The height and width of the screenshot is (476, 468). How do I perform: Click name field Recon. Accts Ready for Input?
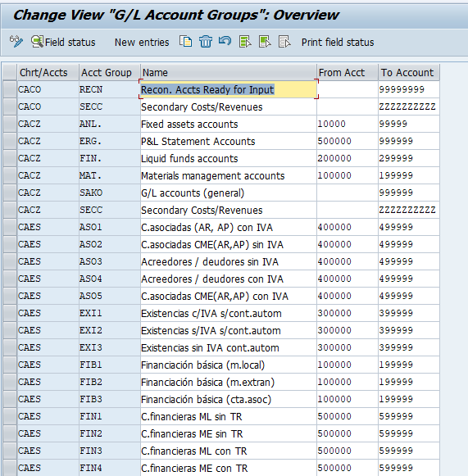229,89
